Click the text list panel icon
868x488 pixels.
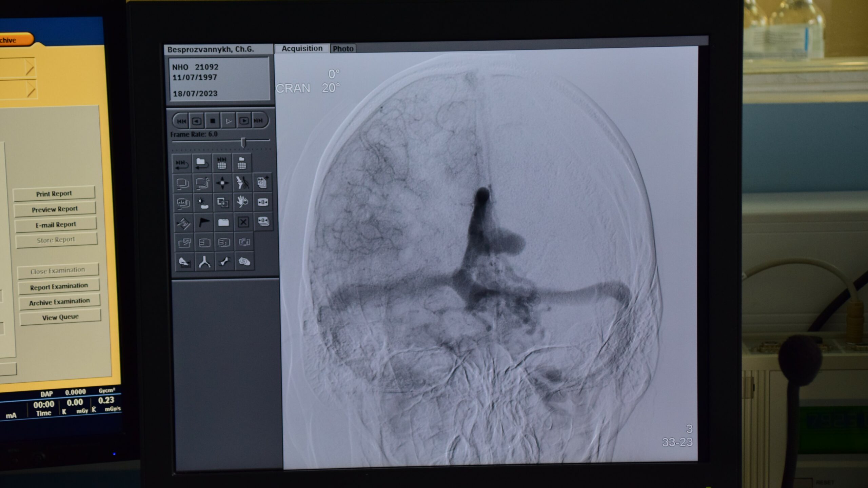pyautogui.click(x=204, y=242)
